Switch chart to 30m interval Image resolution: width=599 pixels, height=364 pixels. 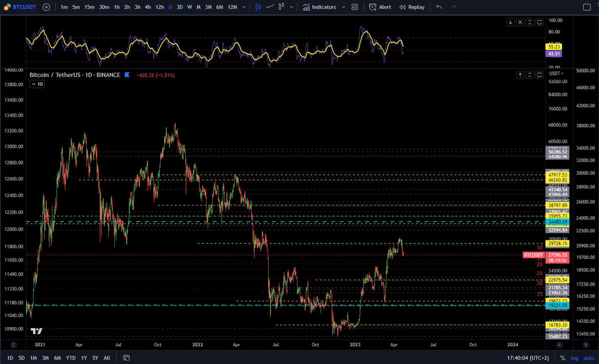tap(104, 7)
